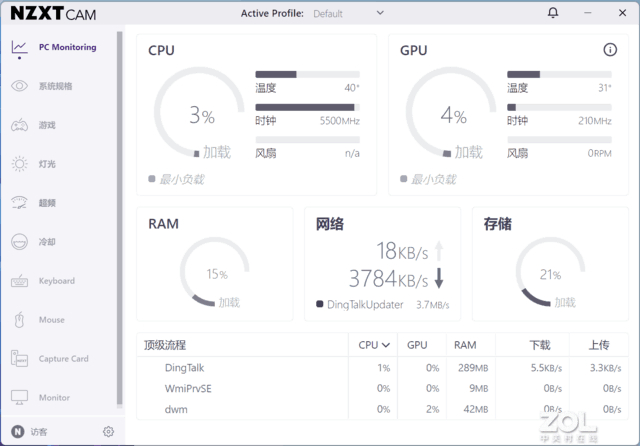The width and height of the screenshot is (640, 446).
Task: Sort by the GPU column header
Action: pyautogui.click(x=417, y=345)
